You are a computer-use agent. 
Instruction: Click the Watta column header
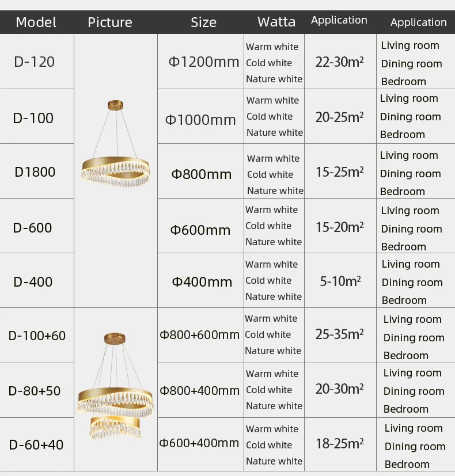click(276, 22)
